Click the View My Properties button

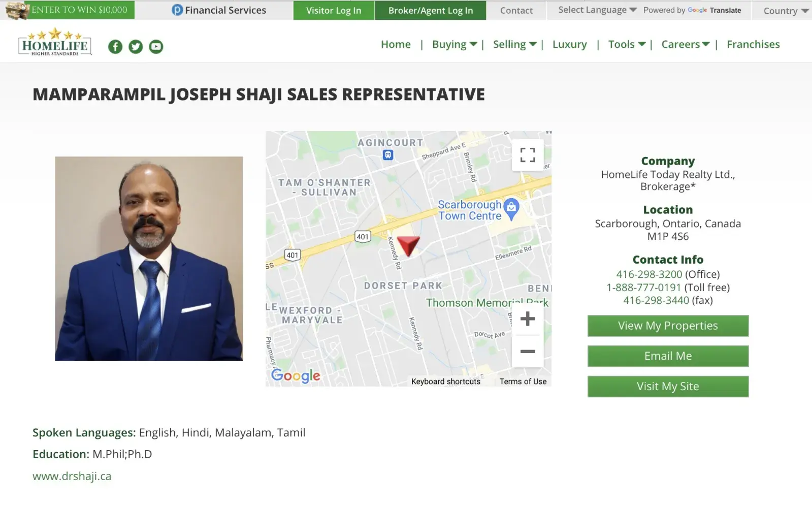pos(668,326)
